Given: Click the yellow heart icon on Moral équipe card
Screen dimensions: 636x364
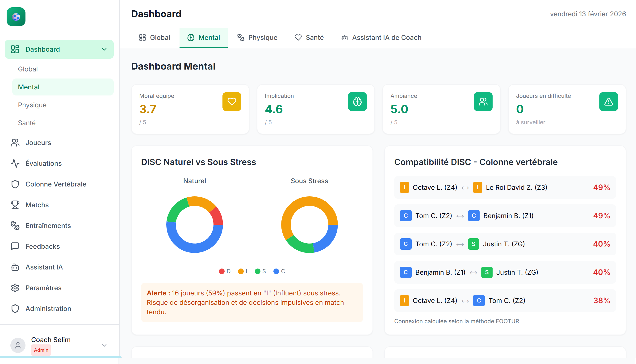Looking at the screenshot, I should [232, 102].
